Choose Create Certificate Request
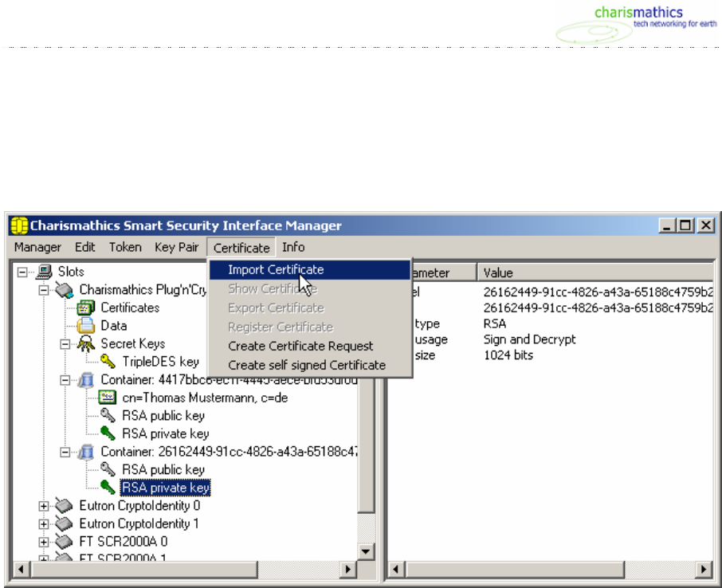The height and width of the screenshot is (588, 722). tap(309, 347)
